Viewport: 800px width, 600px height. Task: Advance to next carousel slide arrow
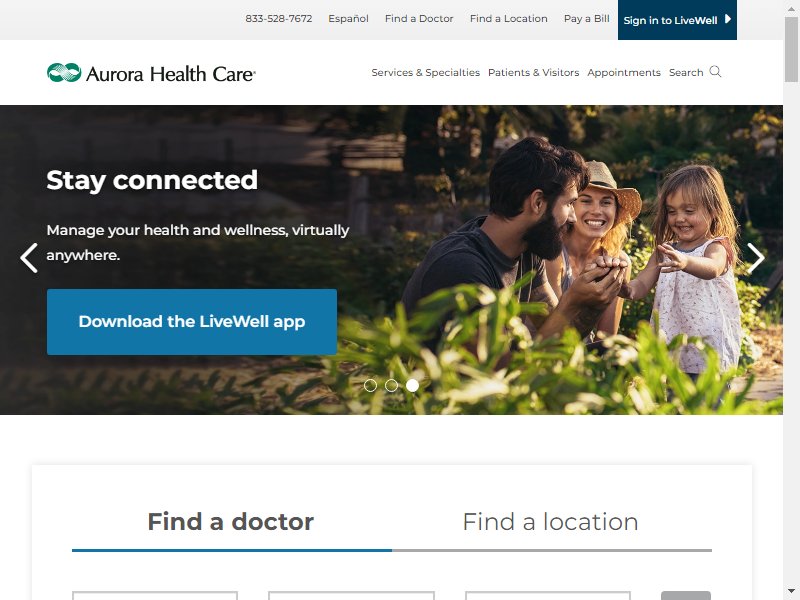756,258
